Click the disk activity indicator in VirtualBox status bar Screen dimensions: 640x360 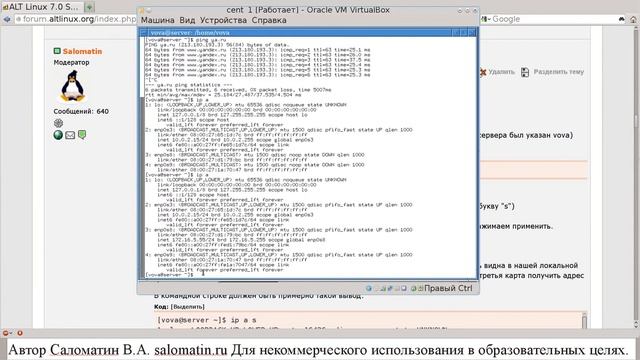[369, 288]
